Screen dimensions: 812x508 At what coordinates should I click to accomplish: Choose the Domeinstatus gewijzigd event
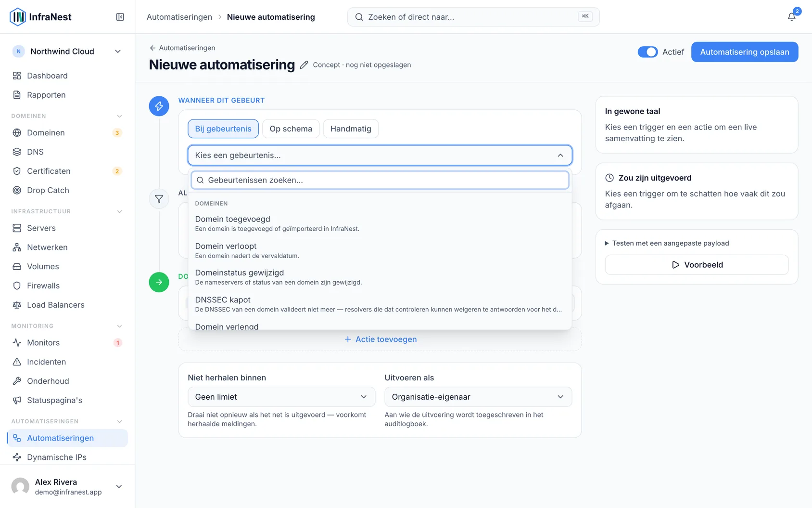pyautogui.click(x=380, y=277)
